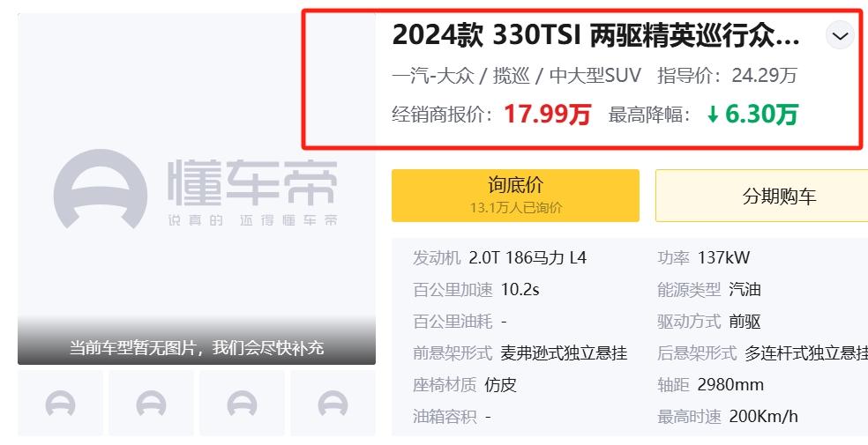Click the 询底价 yellow button
This screenshot has height=445, width=868.
[515, 196]
